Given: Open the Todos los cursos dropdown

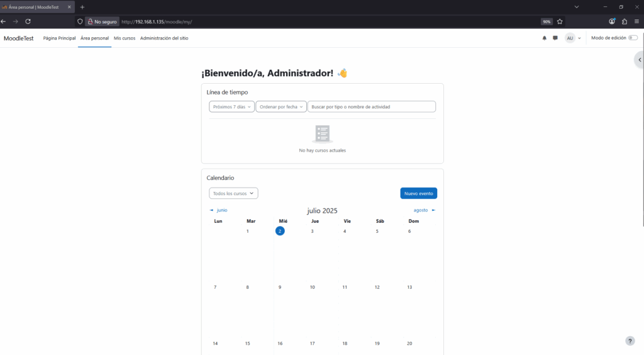Looking at the screenshot, I should tap(233, 193).
